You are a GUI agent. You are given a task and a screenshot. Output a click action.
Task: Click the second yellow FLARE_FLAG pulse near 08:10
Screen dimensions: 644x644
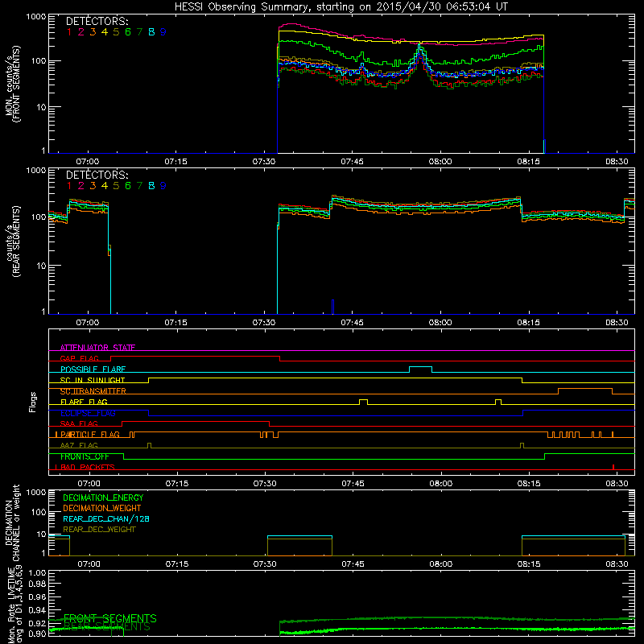[498, 400]
